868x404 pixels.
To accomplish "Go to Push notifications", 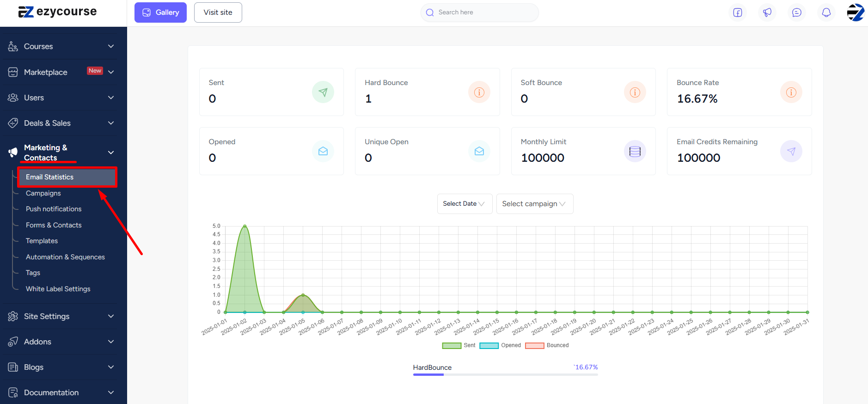I will 54,209.
